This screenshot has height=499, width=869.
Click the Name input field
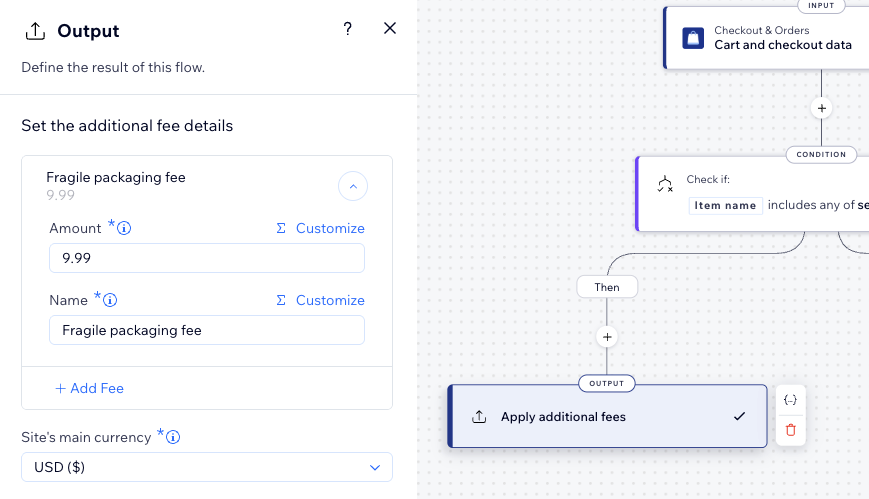(x=206, y=330)
